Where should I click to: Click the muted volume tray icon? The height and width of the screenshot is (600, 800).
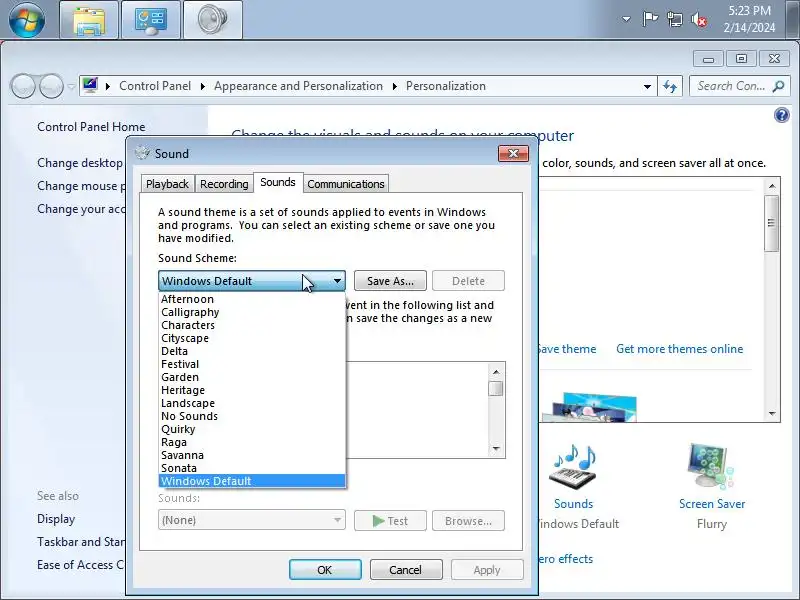pyautogui.click(x=699, y=19)
